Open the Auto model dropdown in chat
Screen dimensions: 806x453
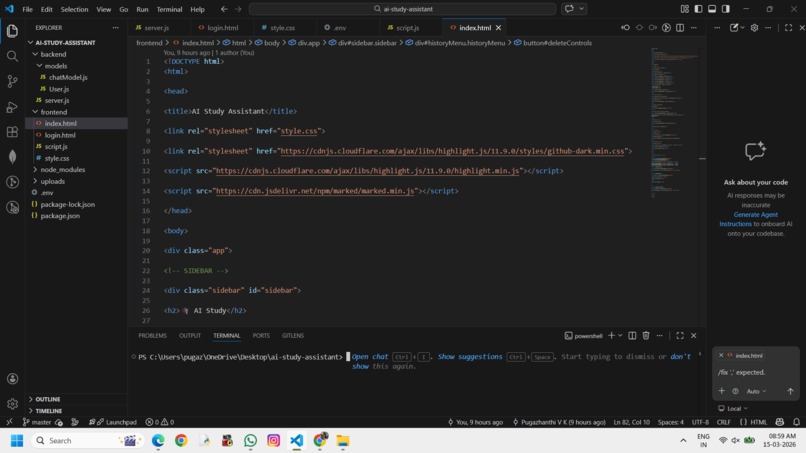click(x=756, y=391)
